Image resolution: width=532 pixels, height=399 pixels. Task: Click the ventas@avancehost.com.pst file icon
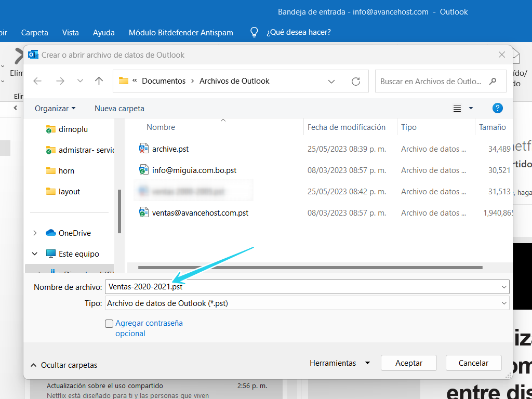click(x=143, y=212)
